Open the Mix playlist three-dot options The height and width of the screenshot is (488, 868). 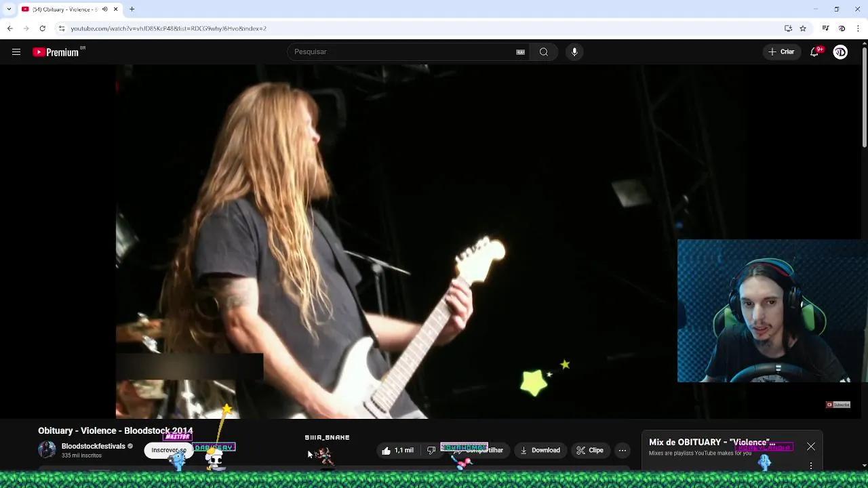(811, 466)
